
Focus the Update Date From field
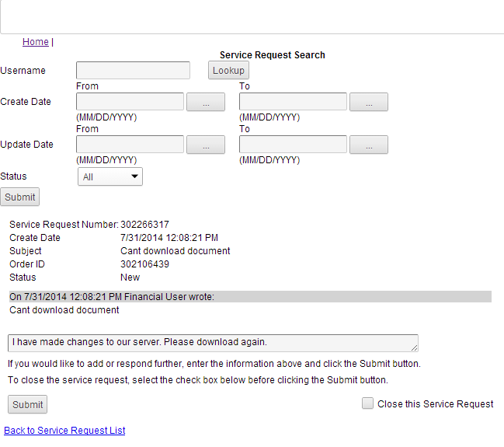coord(130,145)
